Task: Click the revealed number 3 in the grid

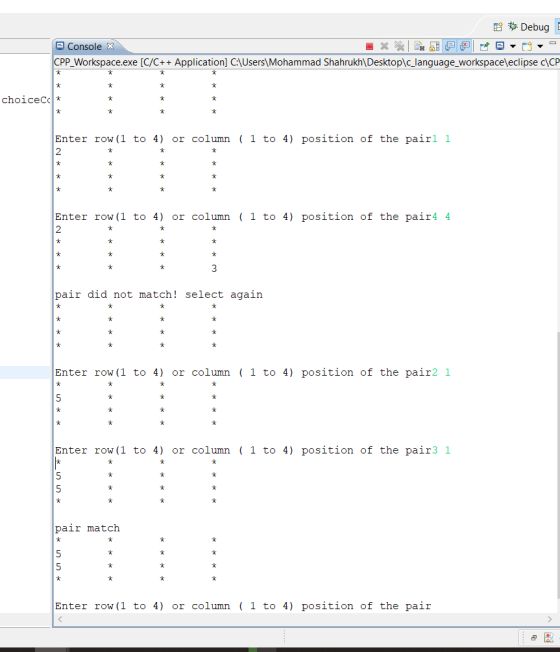Action: pos(214,269)
